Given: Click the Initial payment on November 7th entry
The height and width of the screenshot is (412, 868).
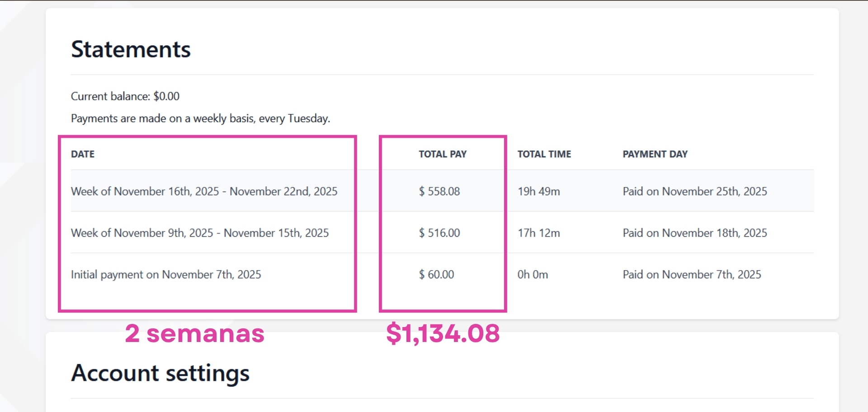Looking at the screenshot, I should (166, 274).
